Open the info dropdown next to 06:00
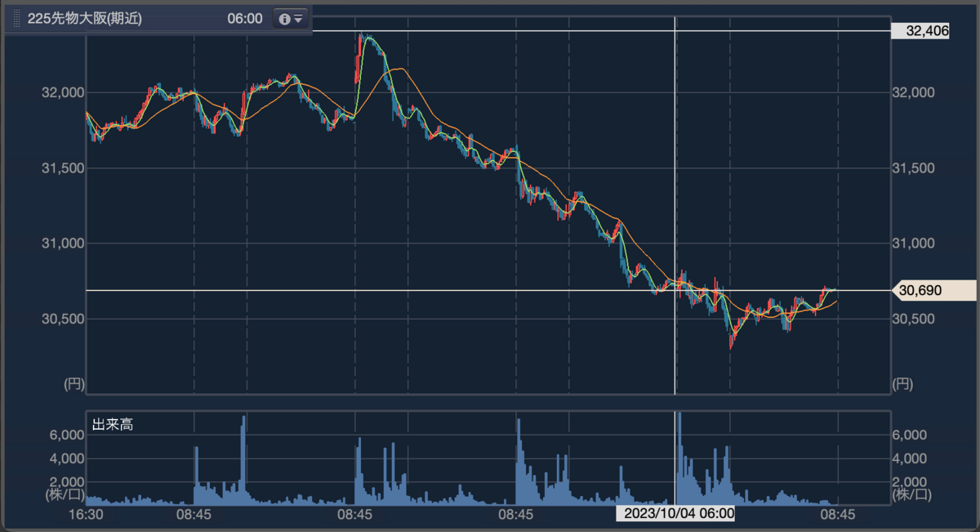The width and height of the screenshot is (980, 532). coord(290,19)
